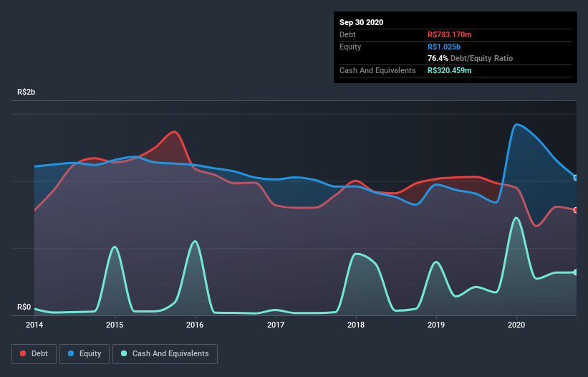The width and height of the screenshot is (588, 377).
Task: Click the Sep 30 2020 tooltip date
Action: point(361,22)
